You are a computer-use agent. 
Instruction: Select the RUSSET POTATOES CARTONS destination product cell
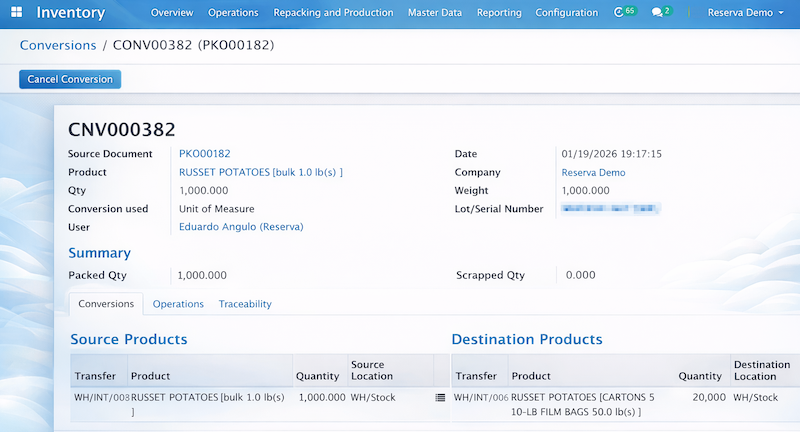click(x=583, y=404)
